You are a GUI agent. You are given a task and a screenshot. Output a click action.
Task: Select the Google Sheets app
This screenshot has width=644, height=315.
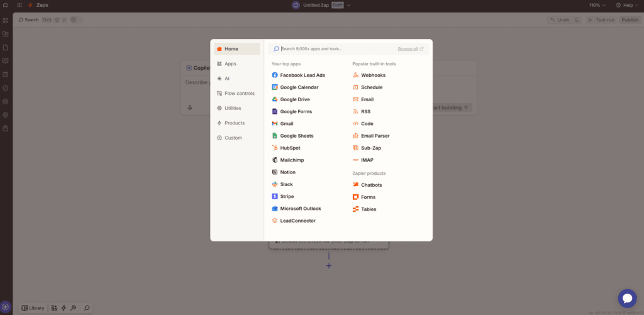(x=292, y=136)
